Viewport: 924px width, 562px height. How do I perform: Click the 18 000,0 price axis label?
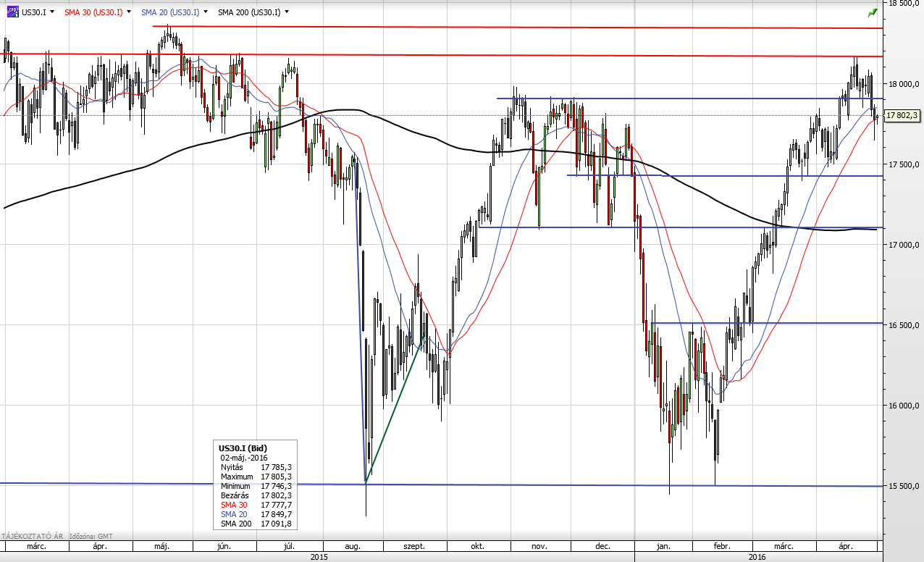(x=902, y=84)
